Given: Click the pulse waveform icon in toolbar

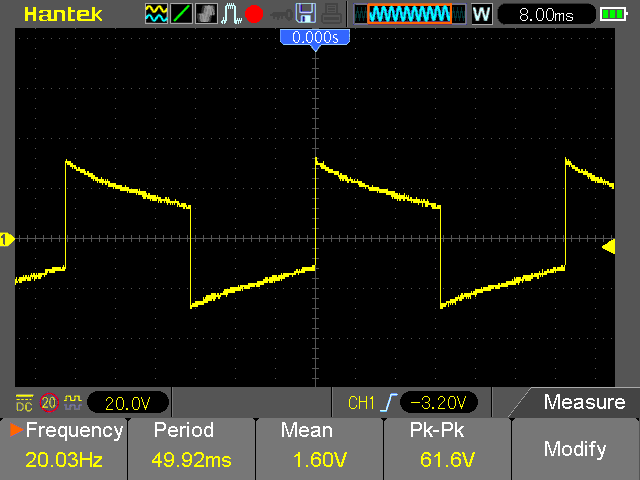Looking at the screenshot, I should (231, 14).
